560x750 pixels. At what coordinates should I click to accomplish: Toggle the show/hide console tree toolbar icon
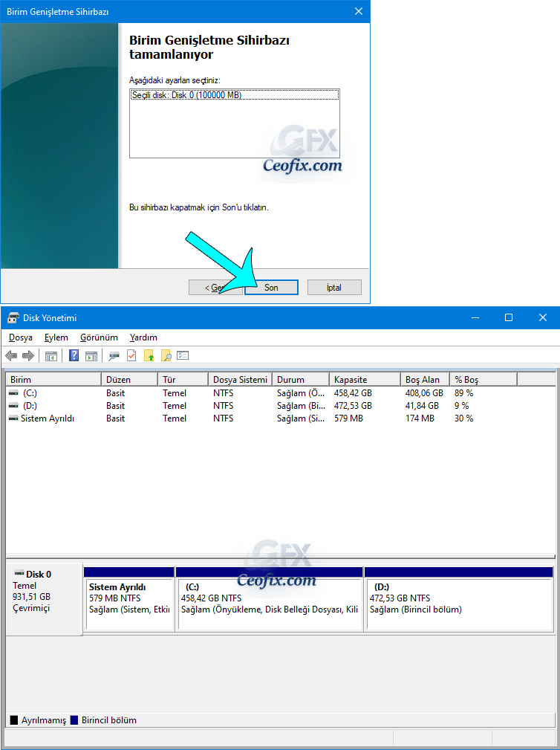51,355
